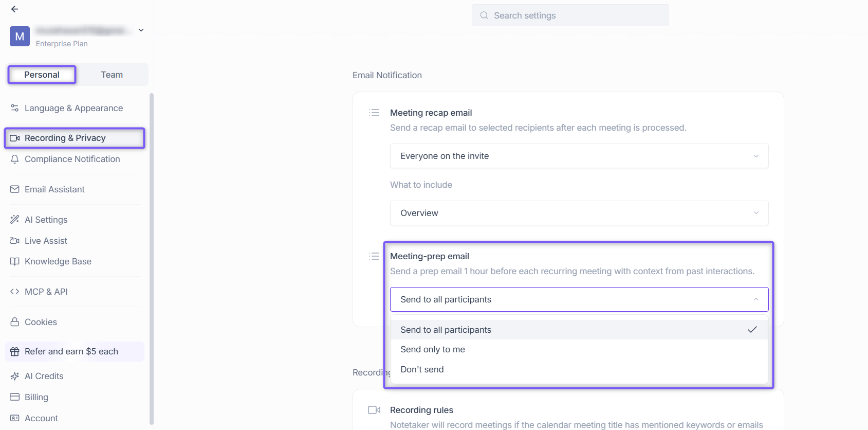Viewport: 868px width, 430px height.
Task: Click the Billing credit card icon
Action: pyautogui.click(x=15, y=397)
